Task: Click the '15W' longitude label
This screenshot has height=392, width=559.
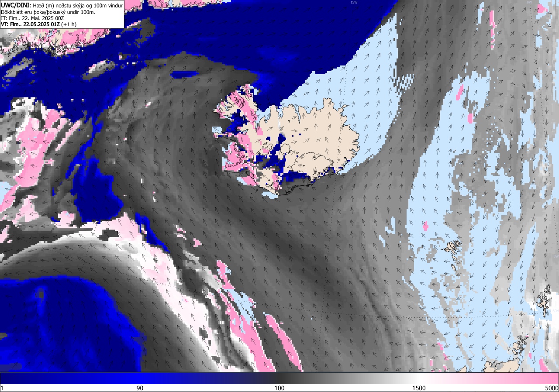Action: [x=354, y=2]
